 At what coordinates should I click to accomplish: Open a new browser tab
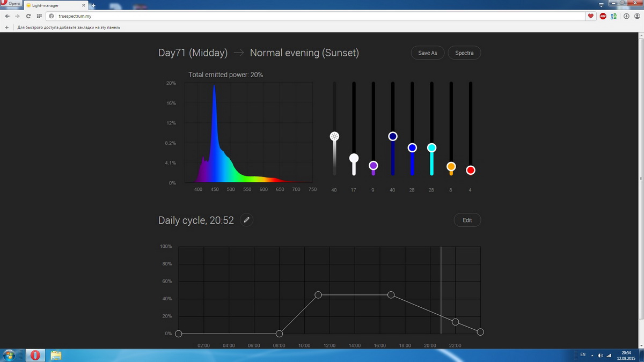(93, 5)
